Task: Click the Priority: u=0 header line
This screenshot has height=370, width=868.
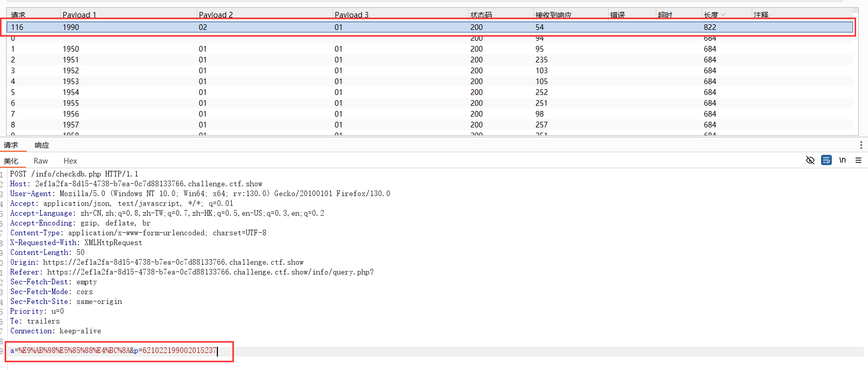Action: (37, 311)
